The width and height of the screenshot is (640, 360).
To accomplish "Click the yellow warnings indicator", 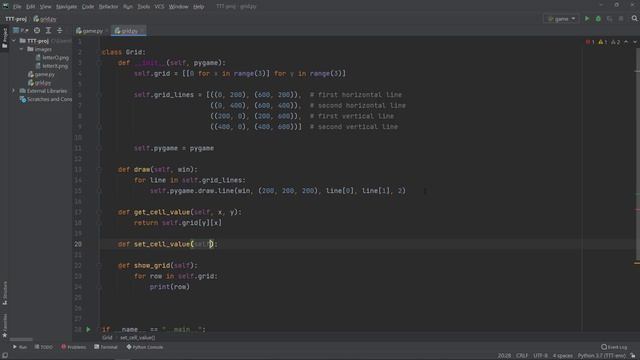I will pyautogui.click(x=603, y=42).
